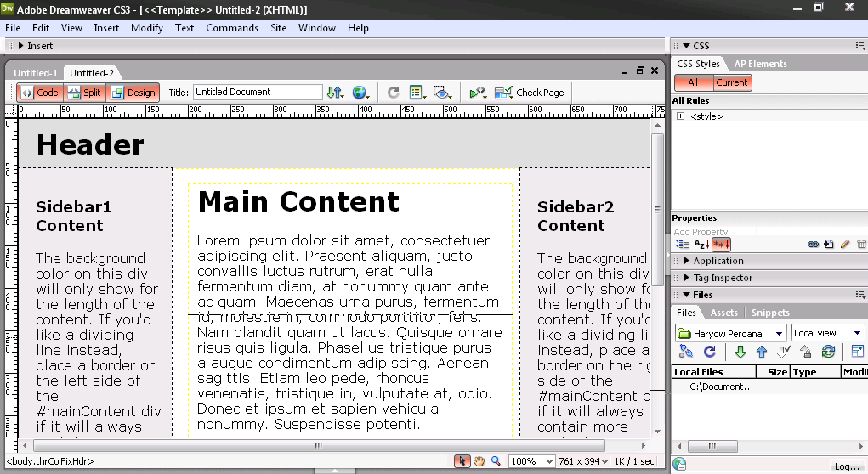Image resolution: width=868 pixels, height=474 pixels.
Task: Click Get Files green arrow icon
Action: tap(740, 351)
